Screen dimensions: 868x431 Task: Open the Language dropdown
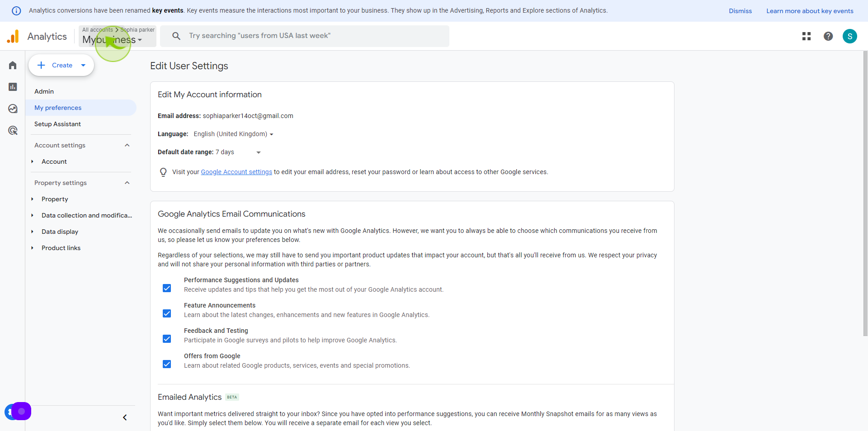(x=233, y=134)
